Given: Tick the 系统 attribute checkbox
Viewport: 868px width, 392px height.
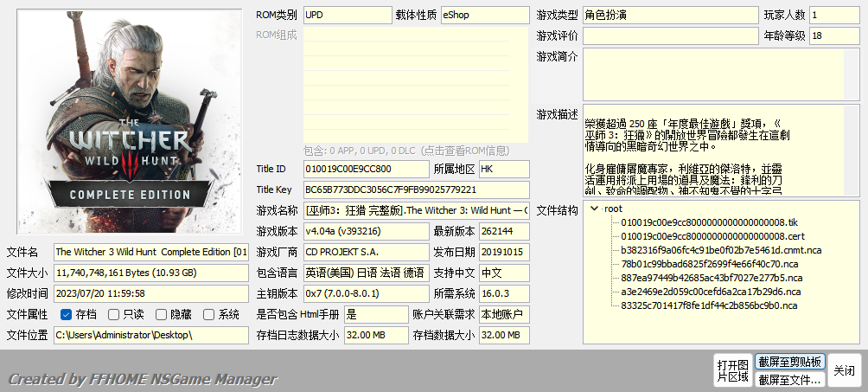Looking at the screenshot, I should pos(208,314).
